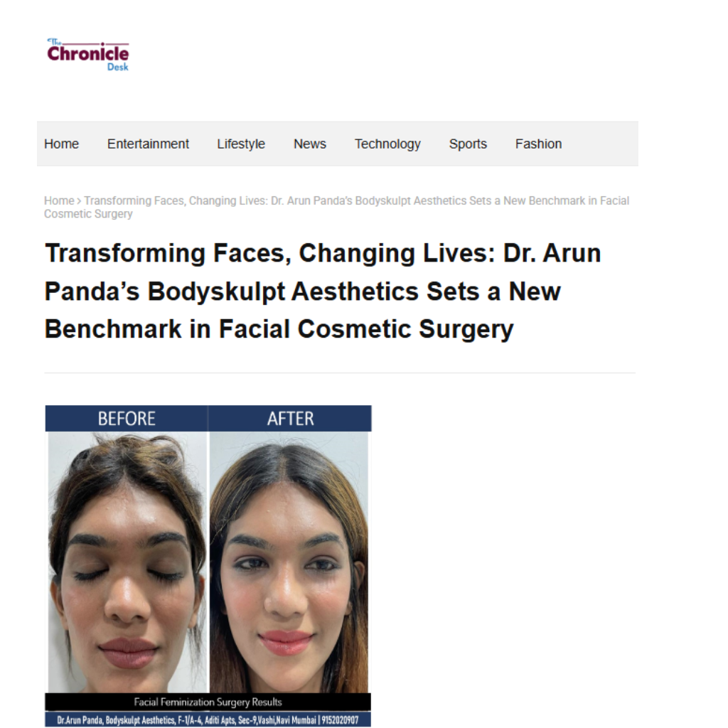Click the word Desk in the logo
Image resolution: width=728 pixels, height=728 pixels.
click(x=118, y=67)
